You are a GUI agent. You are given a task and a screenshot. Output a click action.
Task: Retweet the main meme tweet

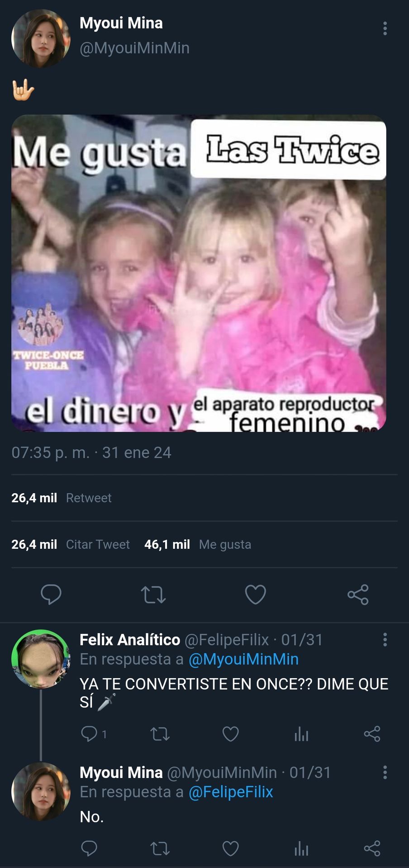[x=153, y=594]
